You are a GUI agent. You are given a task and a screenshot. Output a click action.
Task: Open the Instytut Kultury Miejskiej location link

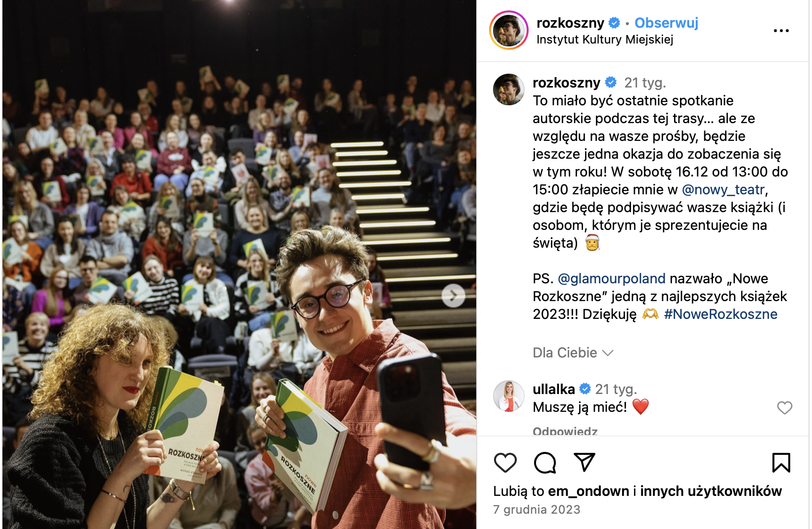605,40
